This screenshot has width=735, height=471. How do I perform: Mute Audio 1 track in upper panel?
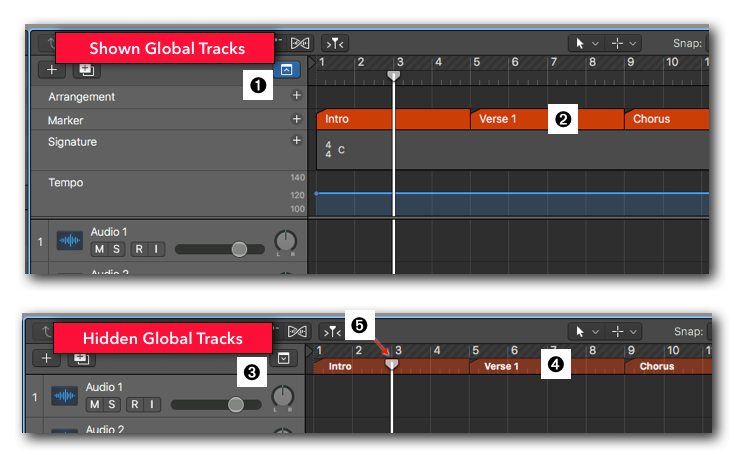click(99, 249)
